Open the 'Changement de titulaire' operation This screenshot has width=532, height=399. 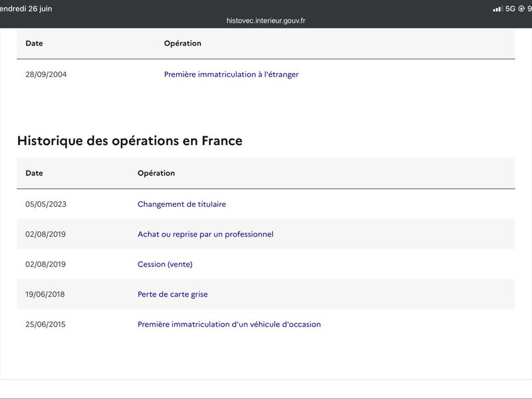182,204
